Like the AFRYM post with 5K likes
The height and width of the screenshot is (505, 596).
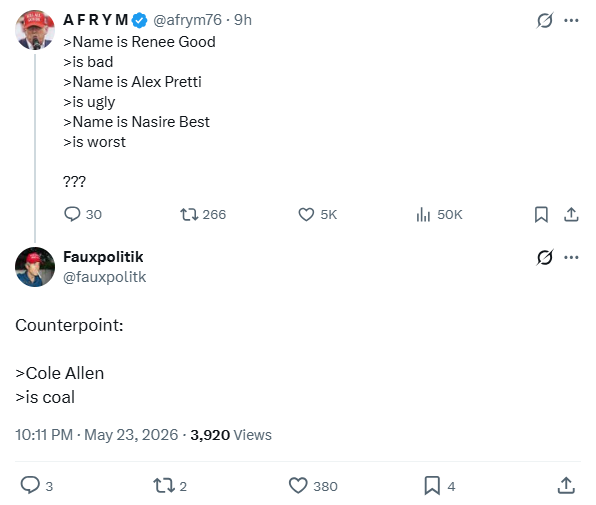point(317,214)
